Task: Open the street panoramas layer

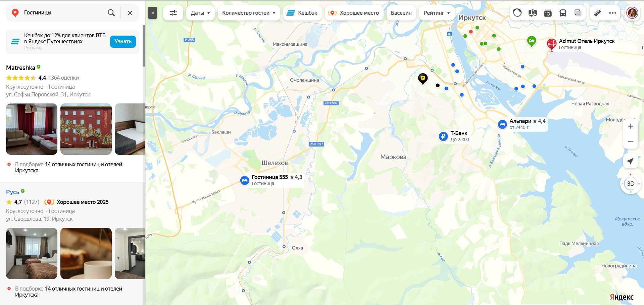Action: click(533, 13)
